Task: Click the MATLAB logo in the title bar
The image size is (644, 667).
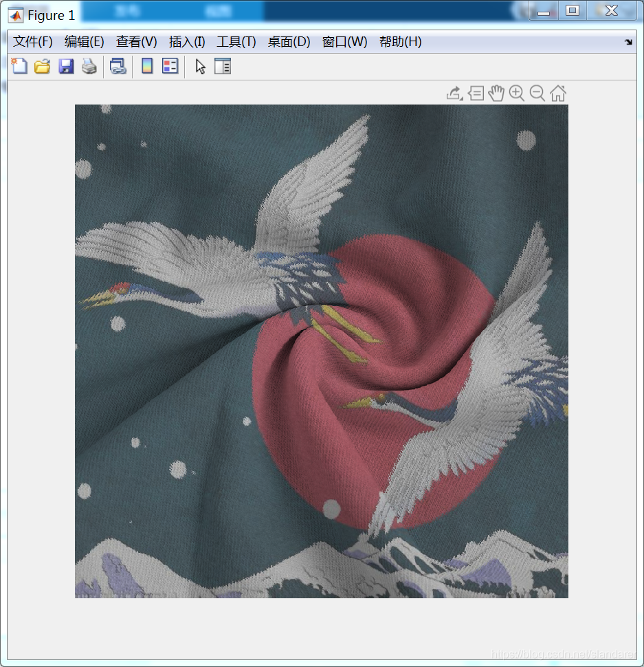Action: (x=16, y=16)
